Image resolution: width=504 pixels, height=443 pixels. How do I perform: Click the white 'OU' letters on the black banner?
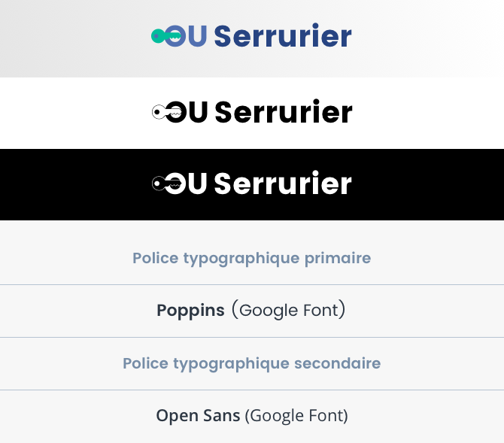186,184
